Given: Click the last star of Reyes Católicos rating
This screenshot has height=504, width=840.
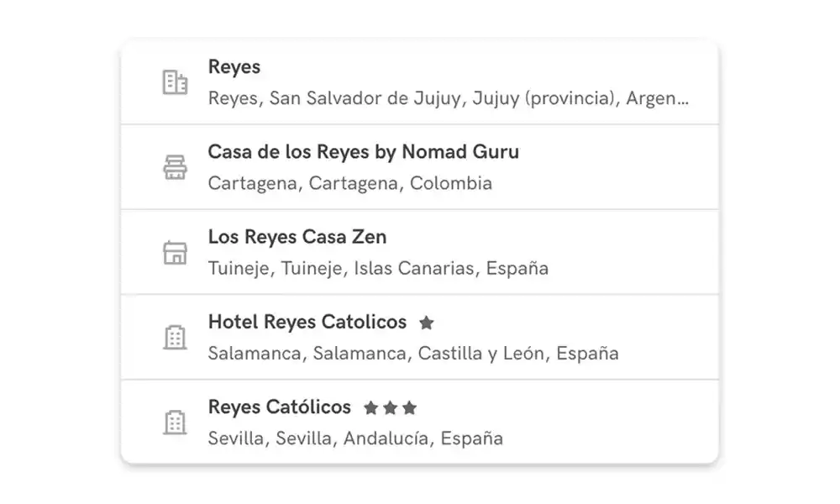Looking at the screenshot, I should [409, 408].
